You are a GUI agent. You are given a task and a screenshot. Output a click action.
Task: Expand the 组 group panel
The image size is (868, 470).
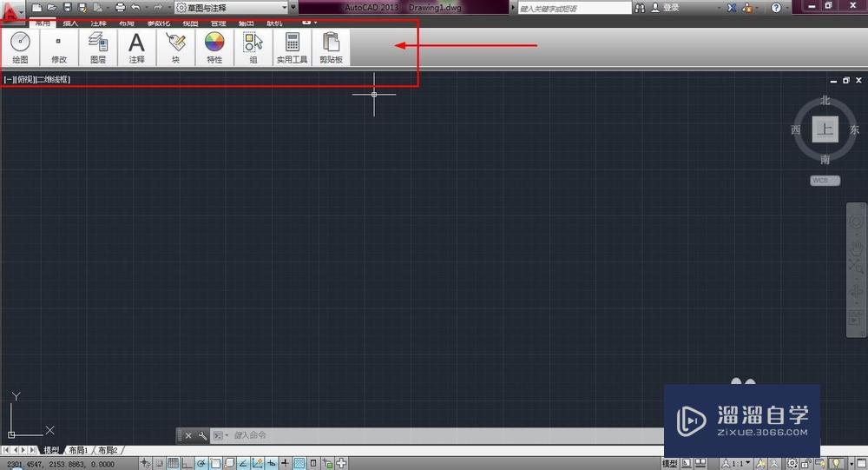point(253,48)
